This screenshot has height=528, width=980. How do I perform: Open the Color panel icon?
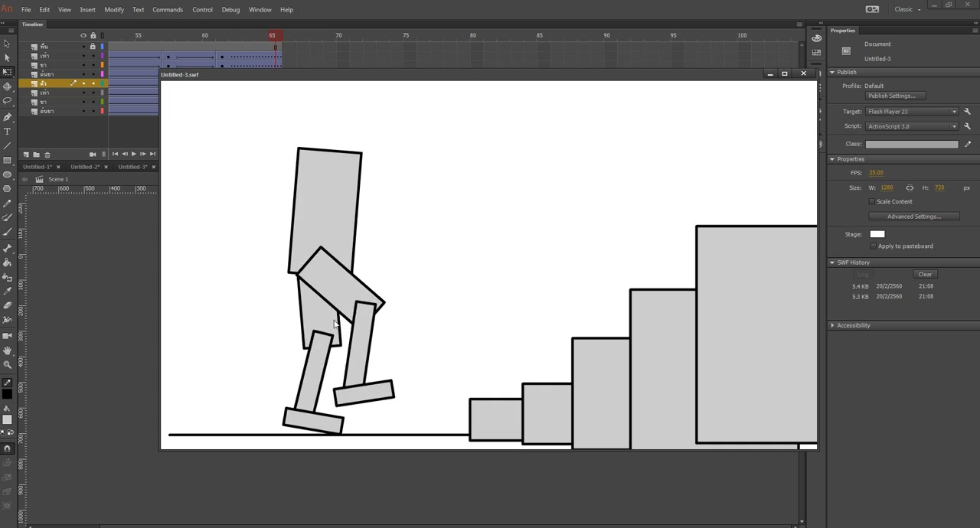[816, 38]
